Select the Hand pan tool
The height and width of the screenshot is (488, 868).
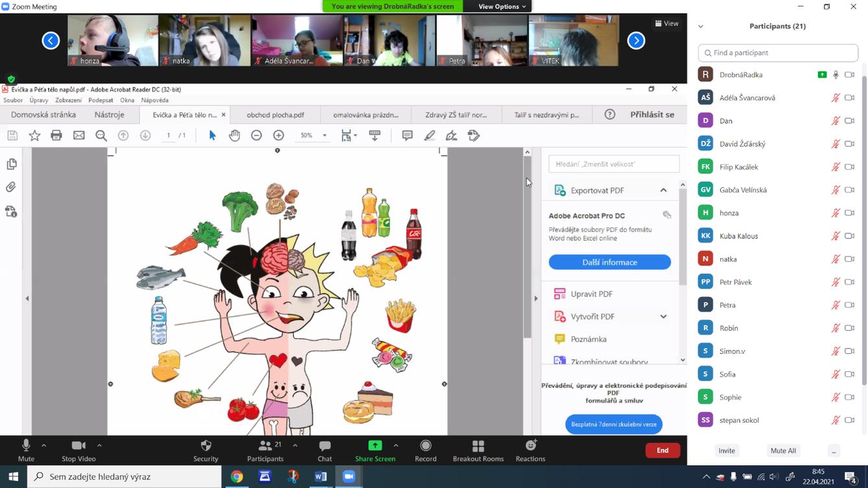[x=234, y=135]
